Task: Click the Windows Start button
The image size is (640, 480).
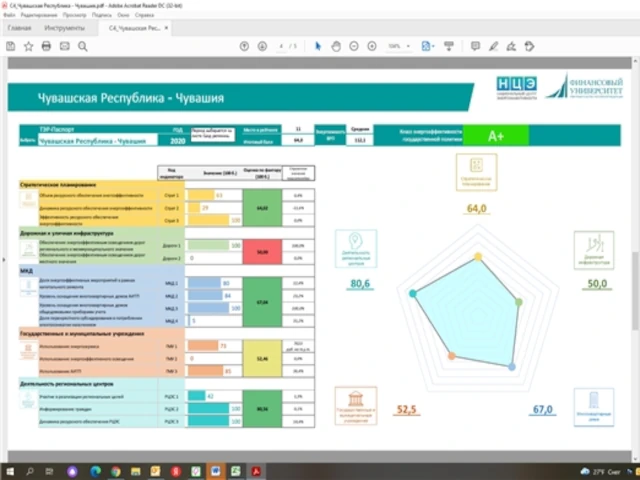Action: tap(10, 472)
